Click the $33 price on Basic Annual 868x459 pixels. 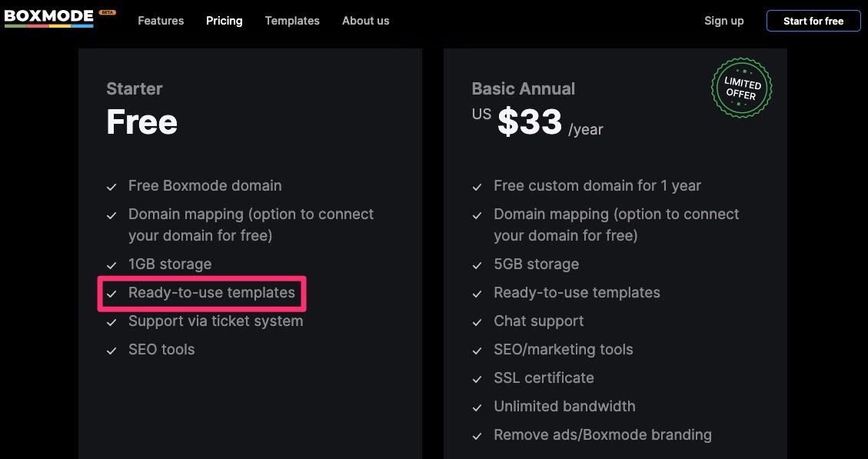coord(530,121)
